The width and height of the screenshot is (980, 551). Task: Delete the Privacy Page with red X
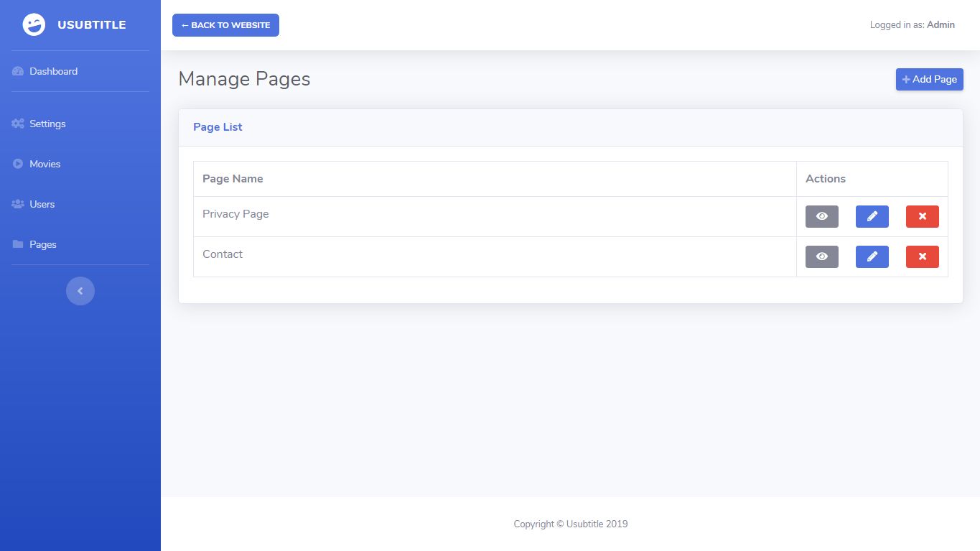922,216
